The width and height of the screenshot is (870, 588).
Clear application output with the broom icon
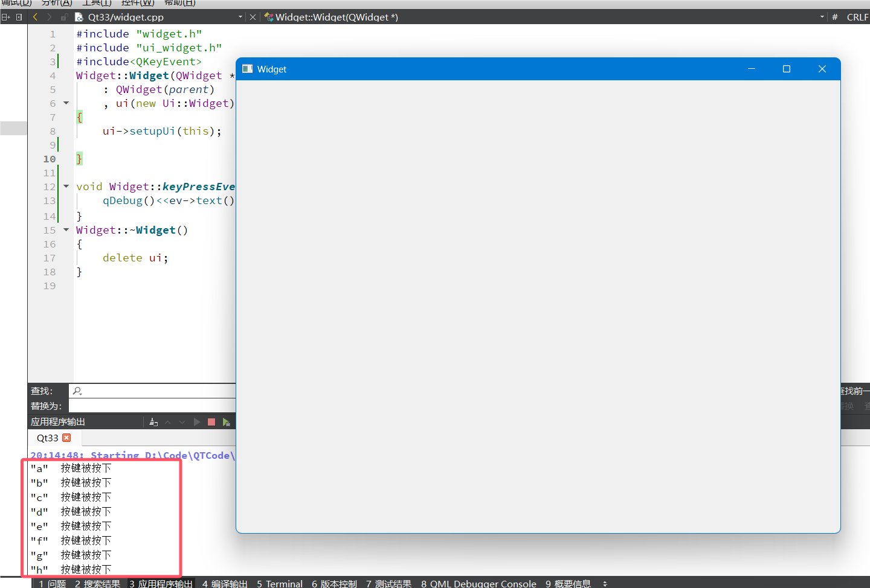153,422
